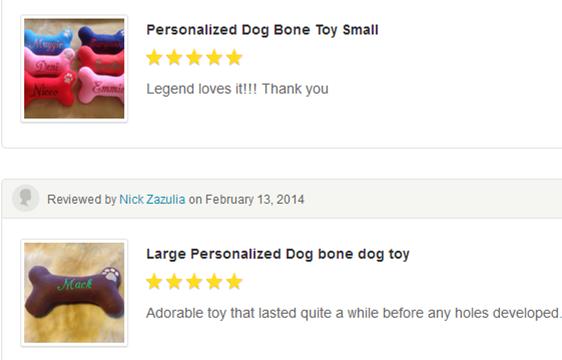The height and width of the screenshot is (360, 562).
Task: Click the February 13, 2014 review date
Action: (255, 199)
